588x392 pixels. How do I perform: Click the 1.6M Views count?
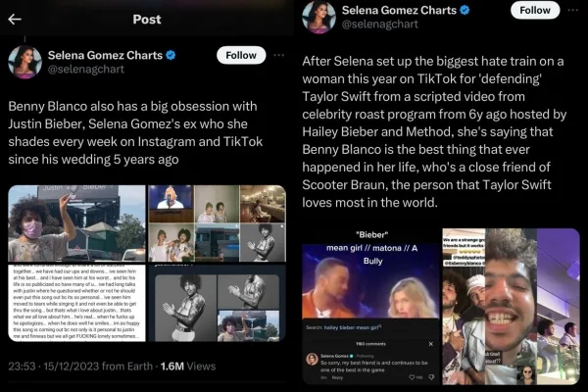[188, 367]
